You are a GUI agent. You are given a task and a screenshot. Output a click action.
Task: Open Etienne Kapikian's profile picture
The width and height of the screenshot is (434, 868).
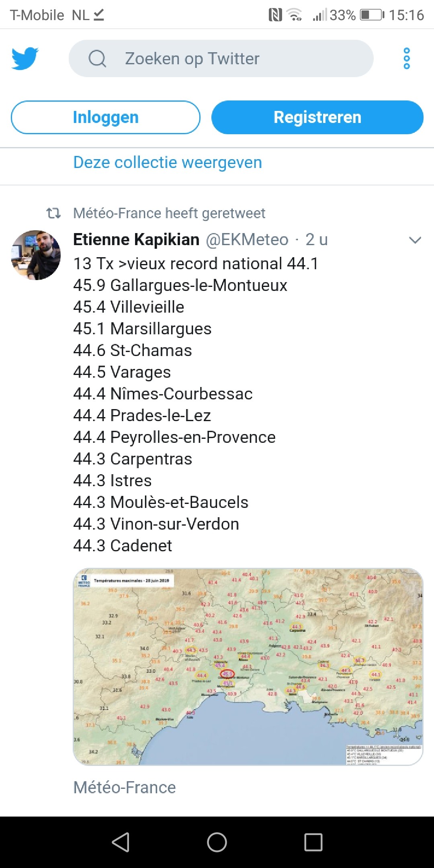point(36,255)
